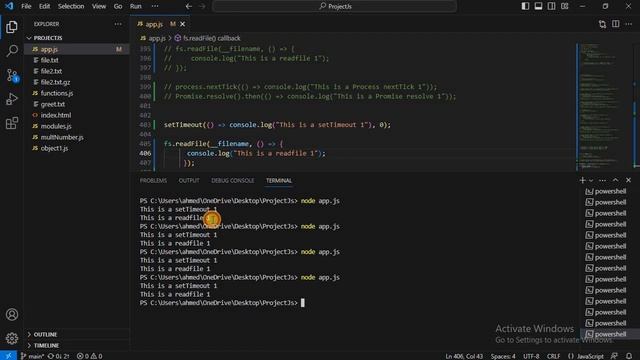The height and width of the screenshot is (360, 640).
Task: Open the terminal launch profile dropdown
Action: click(x=591, y=180)
